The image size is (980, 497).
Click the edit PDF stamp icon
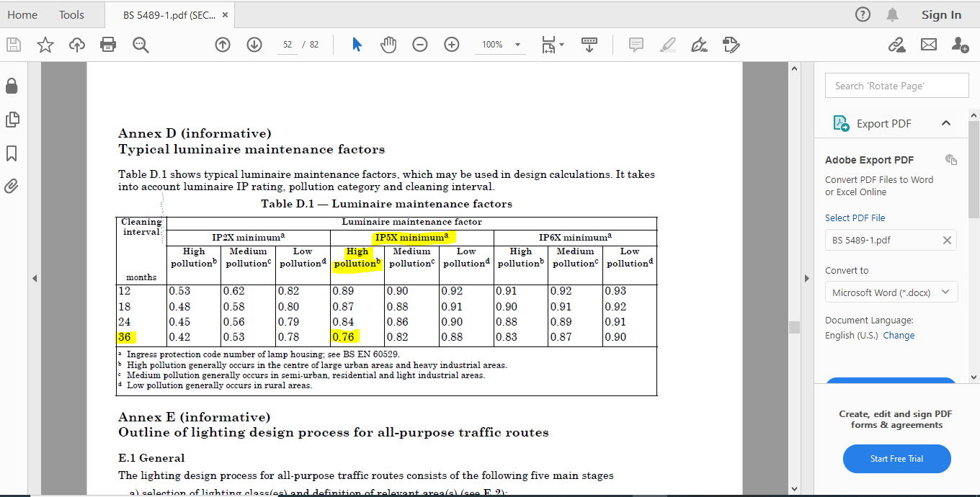click(731, 45)
